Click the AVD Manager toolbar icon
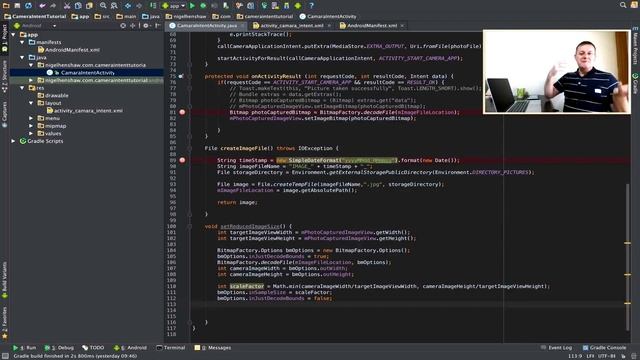Screen dimensions: 640x360 [276, 6]
